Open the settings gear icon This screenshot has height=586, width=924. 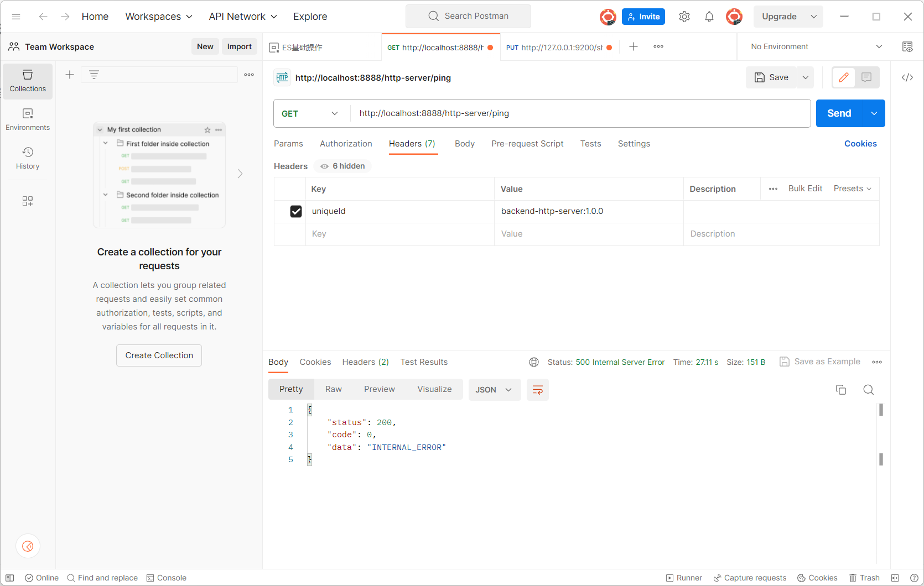(x=684, y=17)
